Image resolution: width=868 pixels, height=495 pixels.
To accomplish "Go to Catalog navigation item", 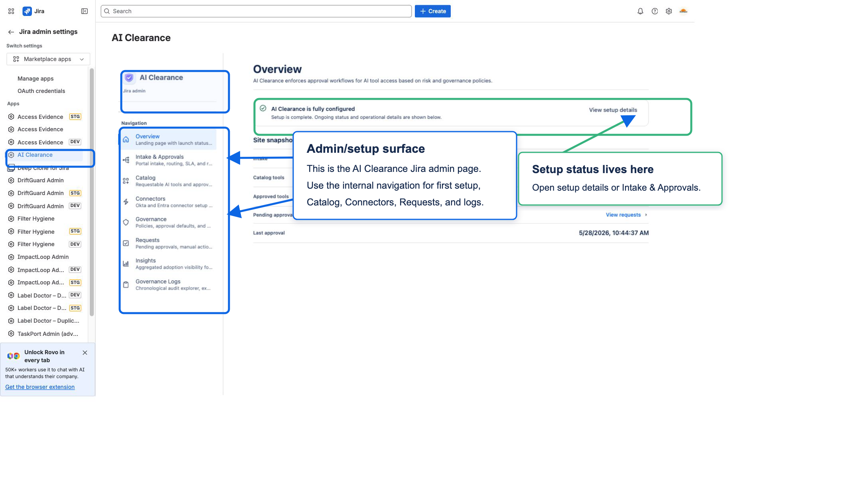I will 169,181.
